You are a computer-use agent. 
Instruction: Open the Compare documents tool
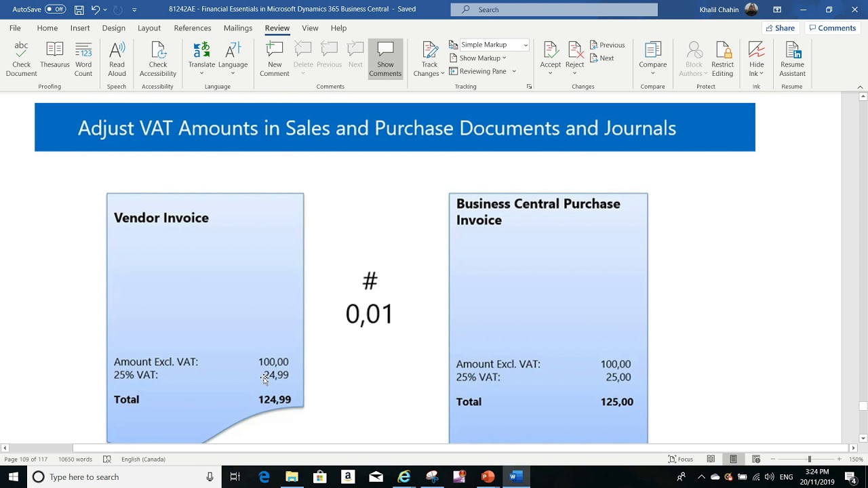click(652, 59)
